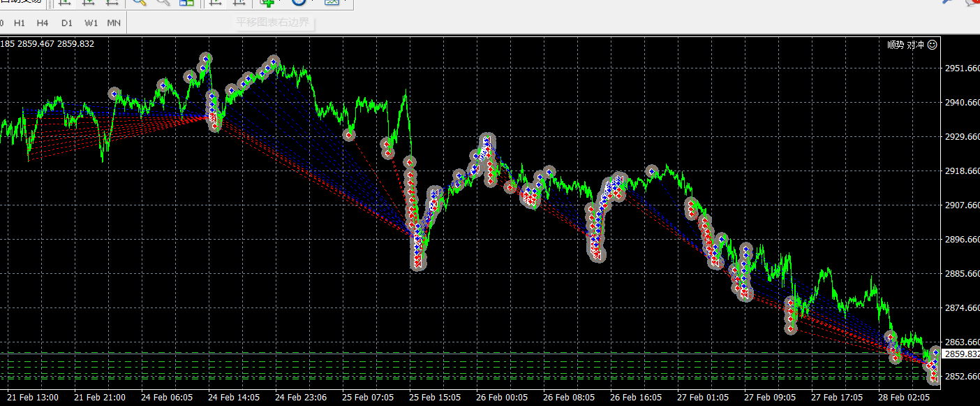Click the 顺势 对冲 expert label
Image resolution: width=980 pixels, height=406 pixels.
pos(905,45)
